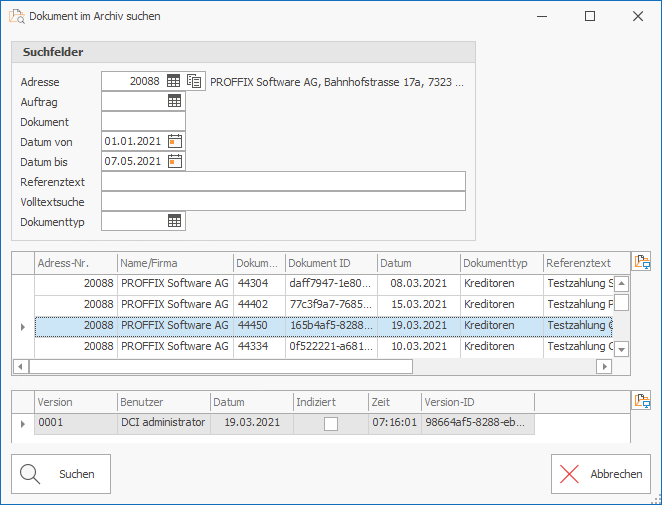Click version cell 0001

(x=76, y=423)
